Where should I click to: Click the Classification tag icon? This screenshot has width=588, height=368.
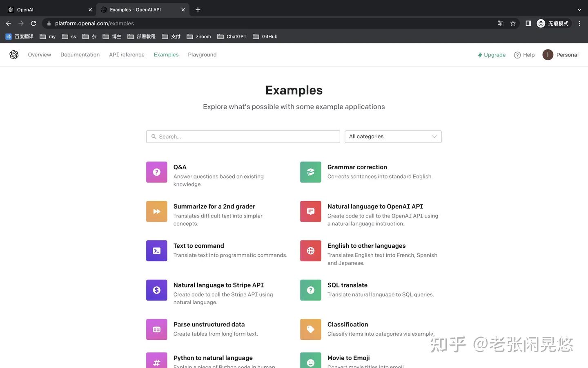click(x=310, y=329)
